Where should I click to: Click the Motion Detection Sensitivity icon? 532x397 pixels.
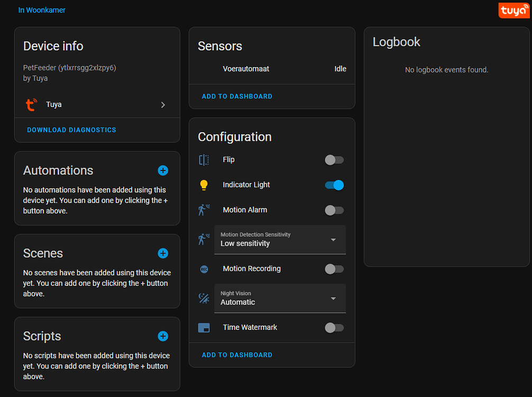click(204, 239)
